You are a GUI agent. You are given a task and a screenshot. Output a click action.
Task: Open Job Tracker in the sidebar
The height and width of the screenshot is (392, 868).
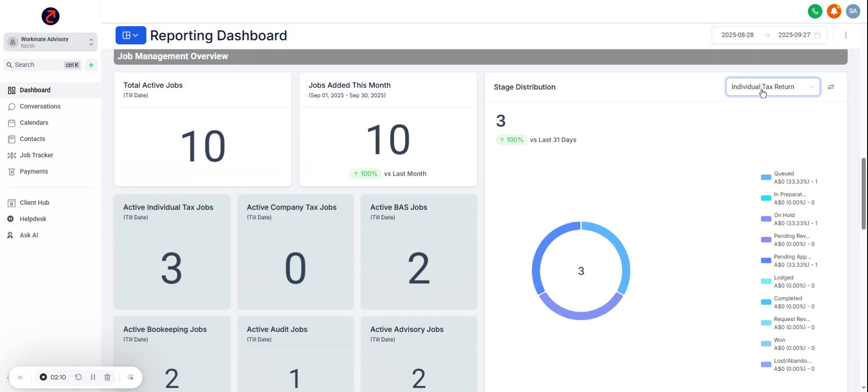(x=36, y=155)
